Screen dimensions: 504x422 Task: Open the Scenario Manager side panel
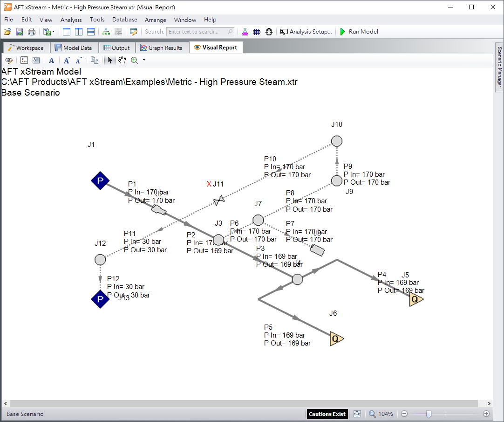click(499, 67)
